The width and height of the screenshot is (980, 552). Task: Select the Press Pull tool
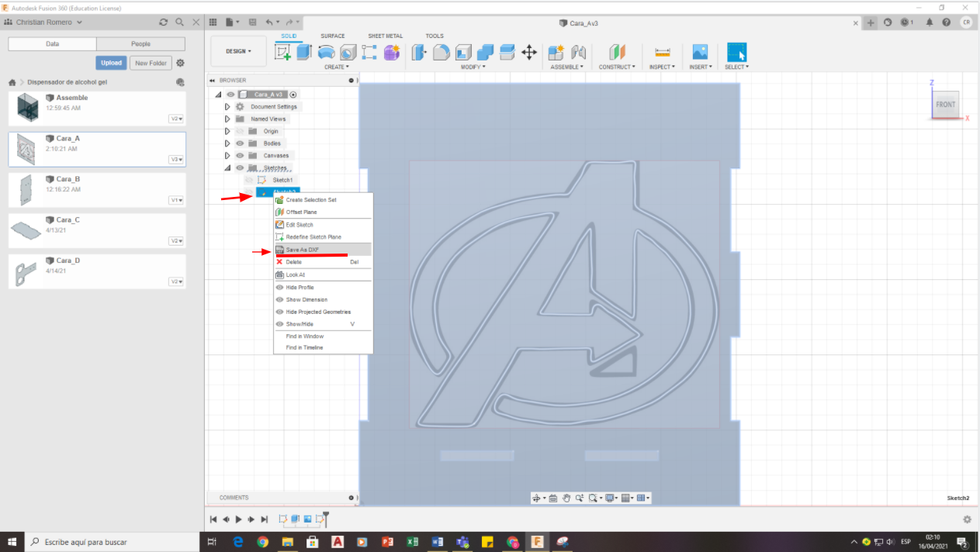[x=419, y=52]
